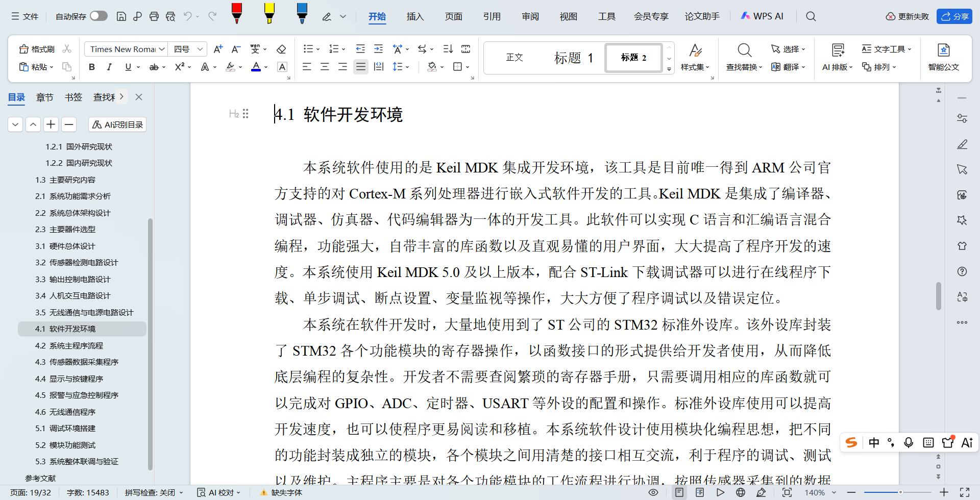The height and width of the screenshot is (500, 980).
Task: Click the decrease font size icon
Action: pos(236,49)
